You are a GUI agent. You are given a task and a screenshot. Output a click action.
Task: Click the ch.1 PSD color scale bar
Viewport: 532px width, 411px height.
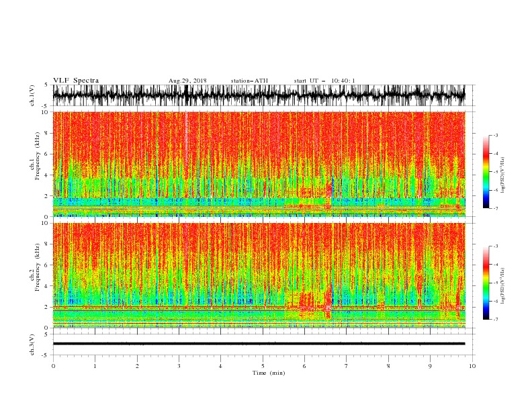[486, 172]
